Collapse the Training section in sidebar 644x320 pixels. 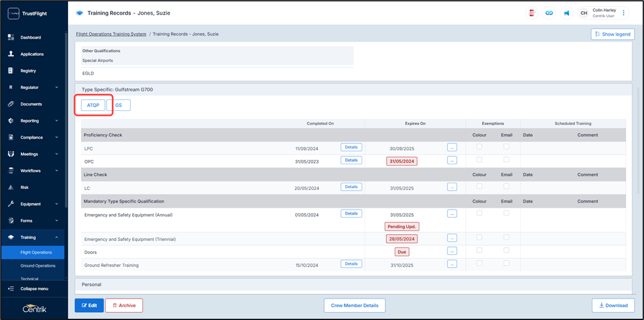pyautogui.click(x=56, y=237)
